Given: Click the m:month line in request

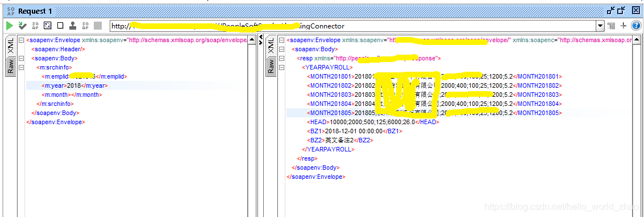Looking at the screenshot, I should pyautogui.click(x=72, y=95).
